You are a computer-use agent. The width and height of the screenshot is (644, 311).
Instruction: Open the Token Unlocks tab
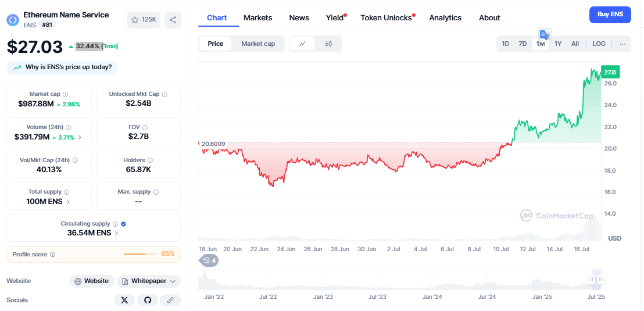(x=387, y=17)
